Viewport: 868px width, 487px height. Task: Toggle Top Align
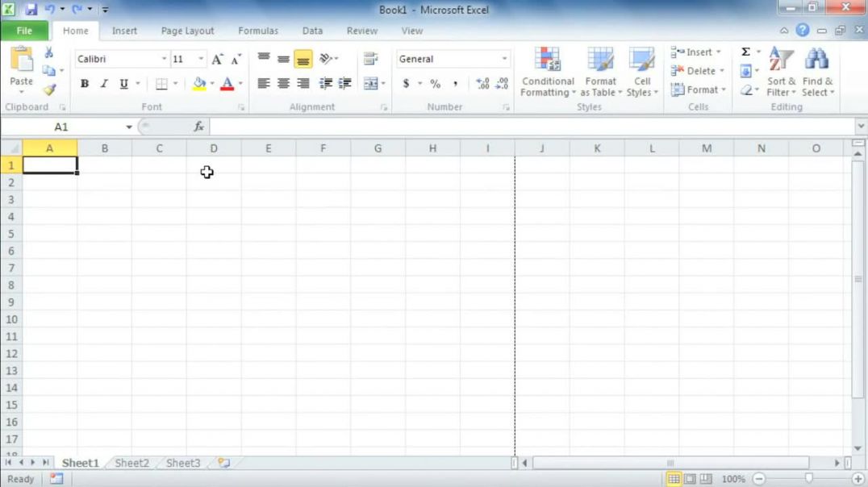264,59
